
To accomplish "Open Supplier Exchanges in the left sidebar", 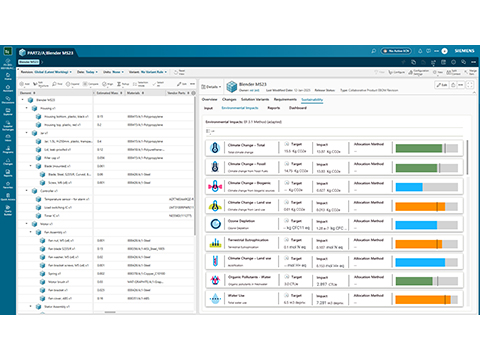I will [x=8, y=125].
